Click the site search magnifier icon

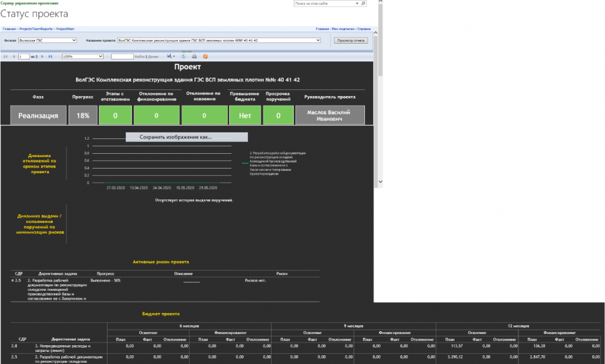coord(363,3)
